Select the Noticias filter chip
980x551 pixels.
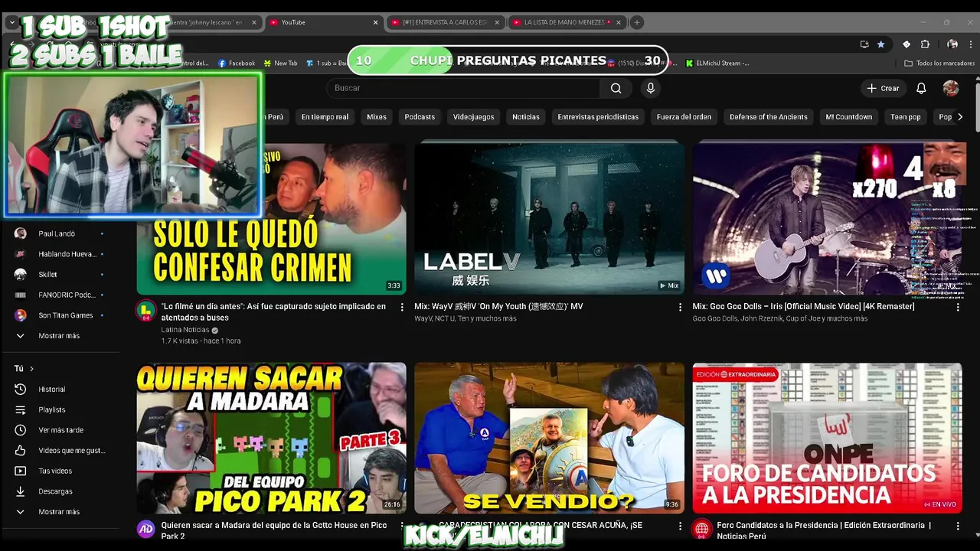point(526,117)
